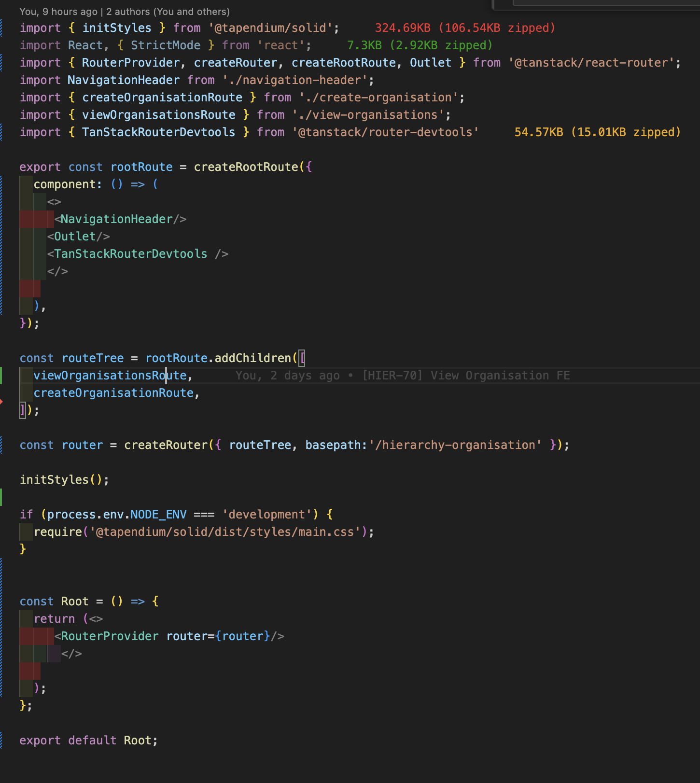The height and width of the screenshot is (783, 700).
Task: Click the basepath option key
Action: [333, 445]
